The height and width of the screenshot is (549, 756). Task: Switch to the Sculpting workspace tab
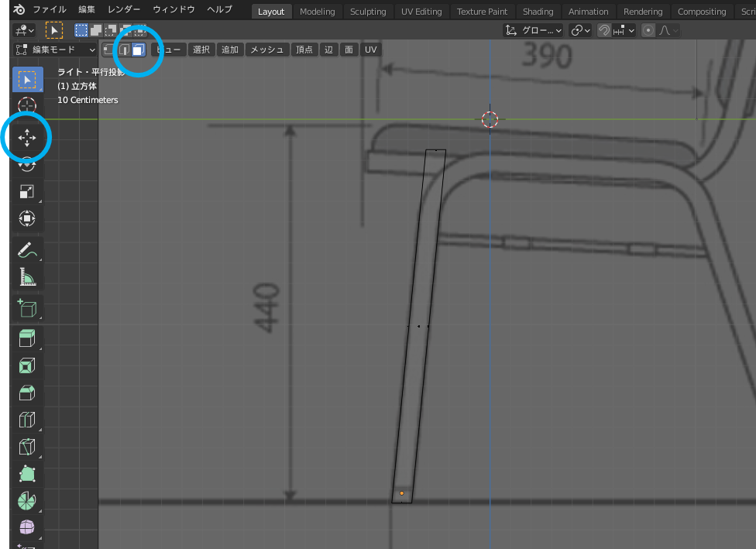coord(368,12)
